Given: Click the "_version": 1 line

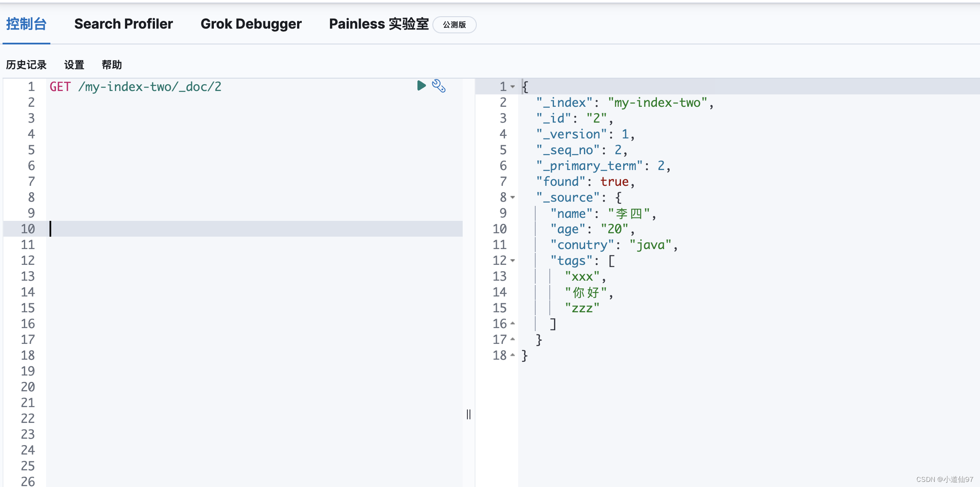Looking at the screenshot, I should [585, 134].
